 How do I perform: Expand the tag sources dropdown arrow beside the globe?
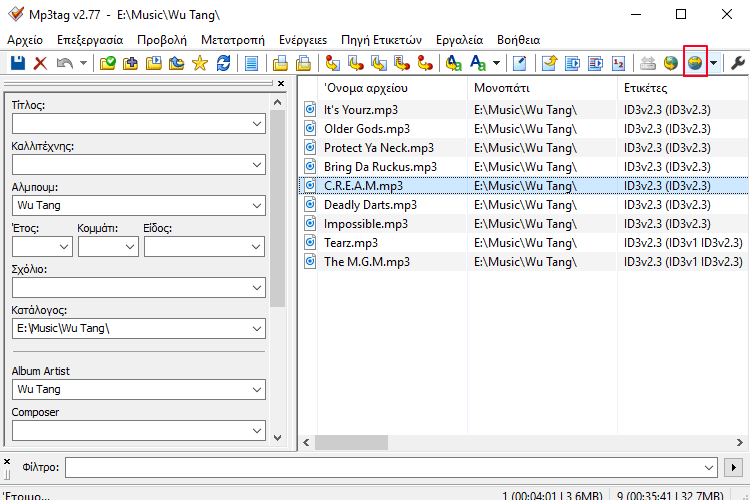tap(714, 63)
